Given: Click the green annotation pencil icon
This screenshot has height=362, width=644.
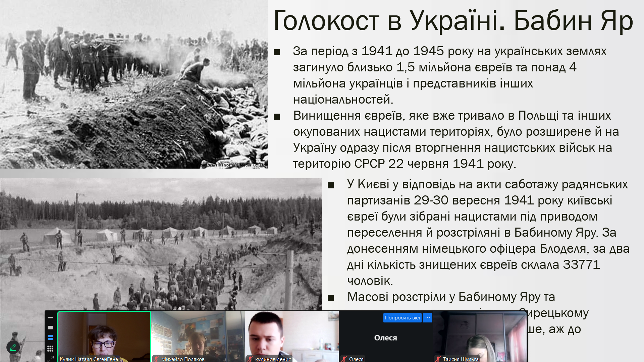Looking at the screenshot, I should [x=13, y=347].
